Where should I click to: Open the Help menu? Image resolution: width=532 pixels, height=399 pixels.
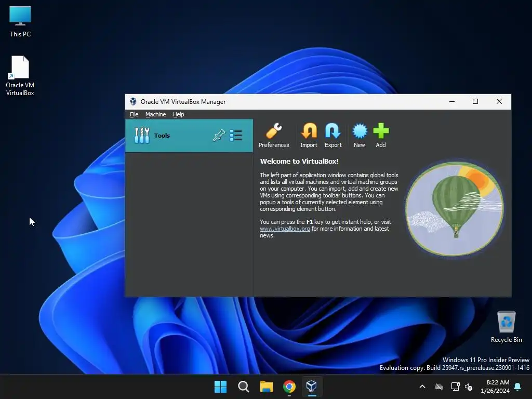pyautogui.click(x=179, y=114)
